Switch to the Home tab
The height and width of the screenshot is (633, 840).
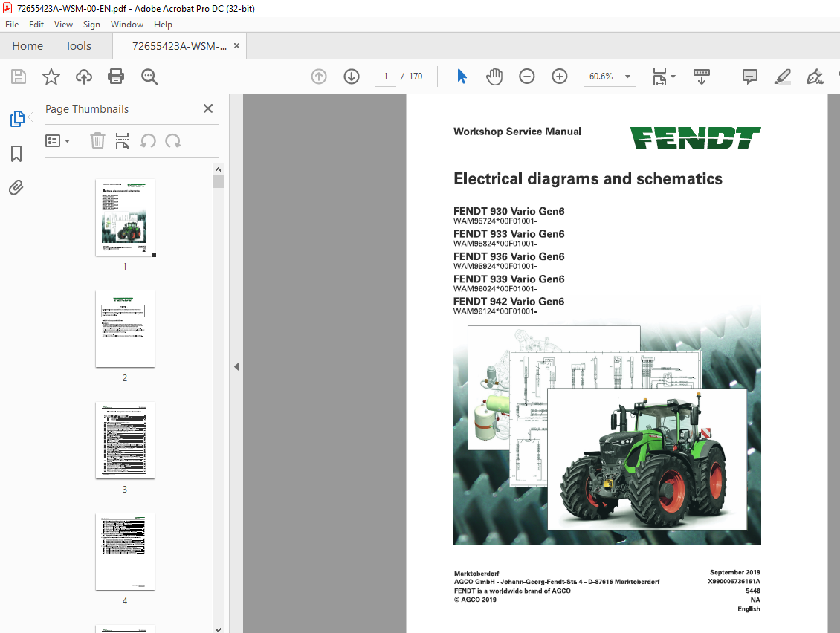(x=28, y=46)
